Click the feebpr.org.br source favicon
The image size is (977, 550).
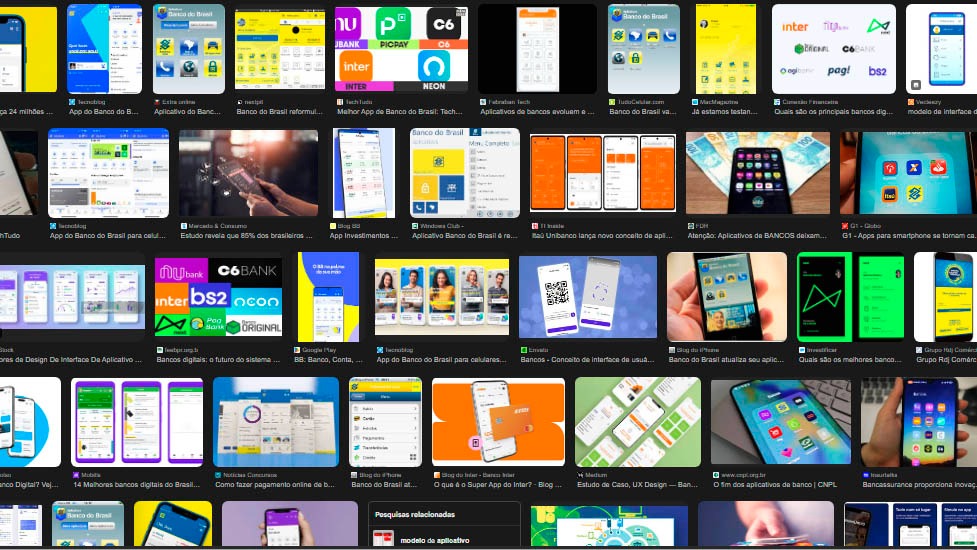(160, 350)
